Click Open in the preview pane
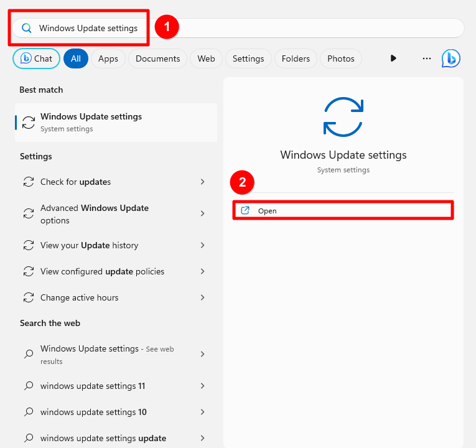The image size is (476, 448). coord(343,211)
